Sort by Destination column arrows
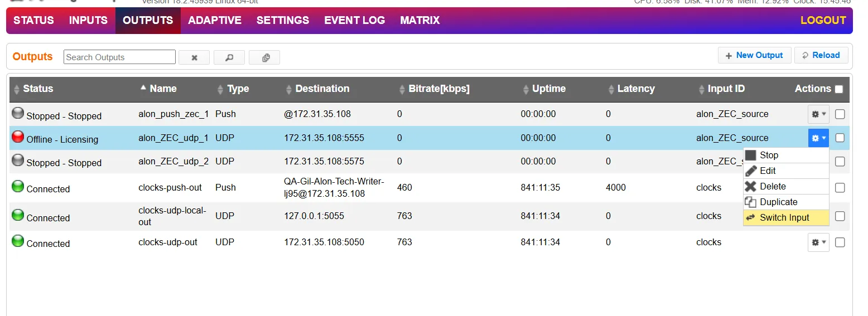 (288, 89)
